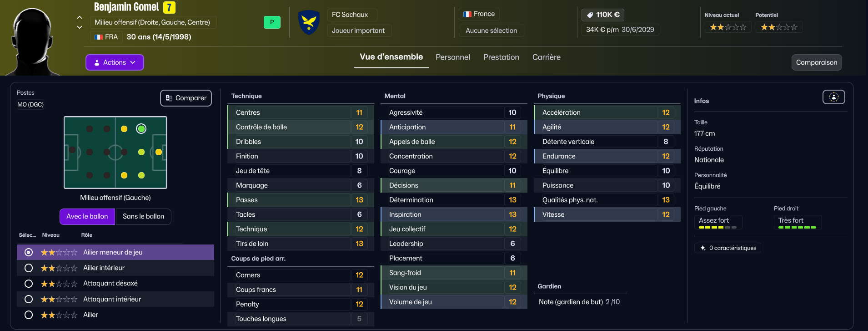Select the highlighted left attacking midfield position dot
Image resolution: width=868 pixels, height=331 pixels.
(x=141, y=129)
